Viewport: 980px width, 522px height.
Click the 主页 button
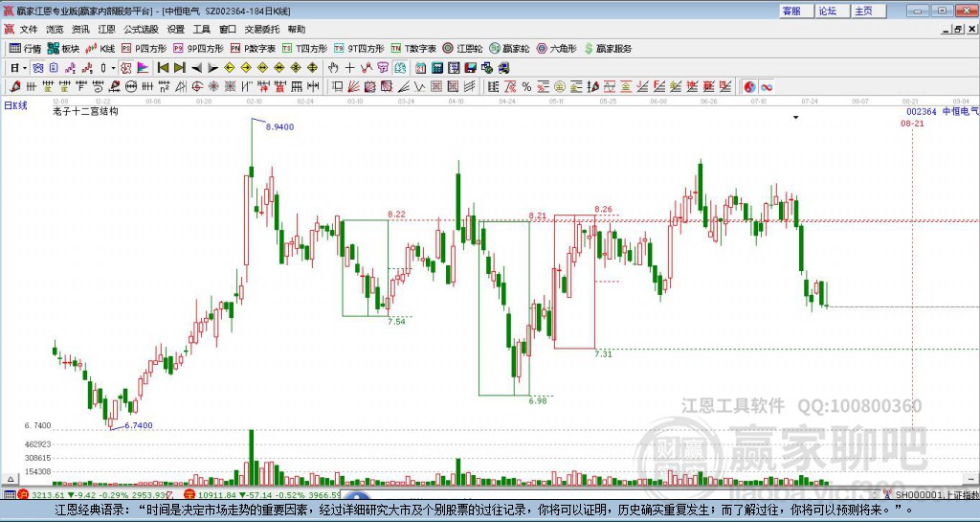pos(869,11)
